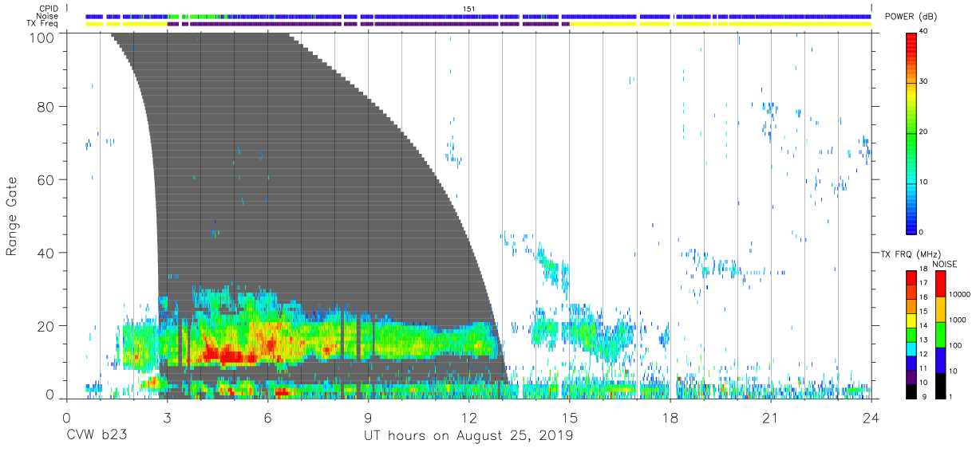
Task: Click the power scale value '40'
Action: [x=924, y=32]
